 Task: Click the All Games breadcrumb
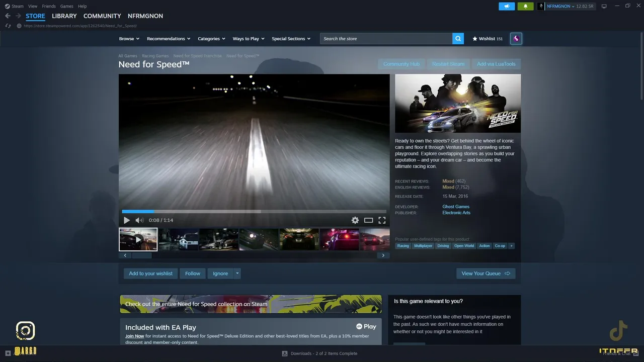(x=128, y=56)
